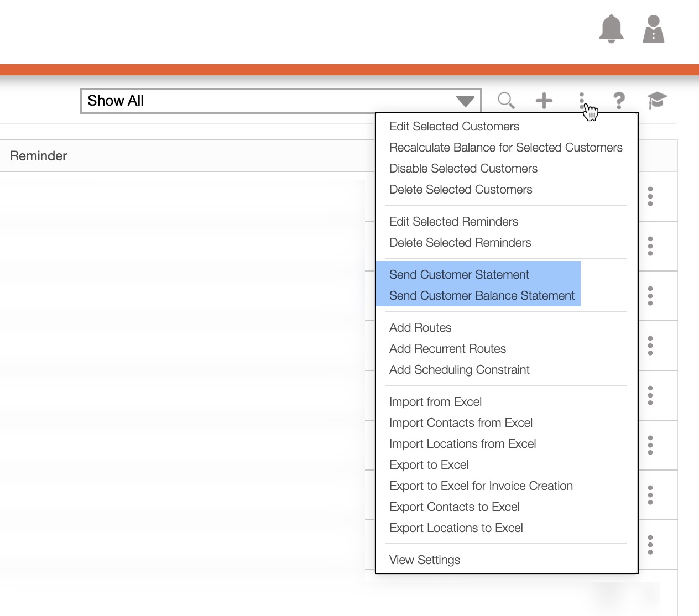Choose Add Recurrent Routes
The width and height of the screenshot is (699, 616).
coord(447,349)
